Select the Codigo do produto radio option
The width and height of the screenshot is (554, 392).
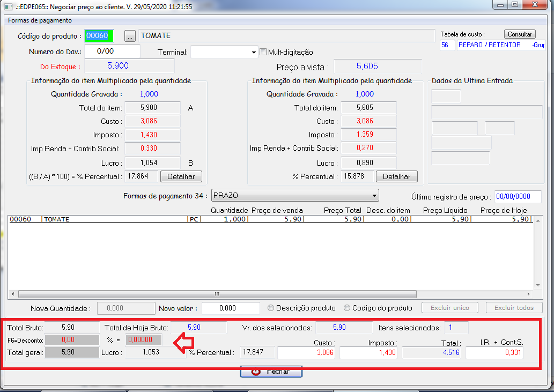click(x=347, y=308)
